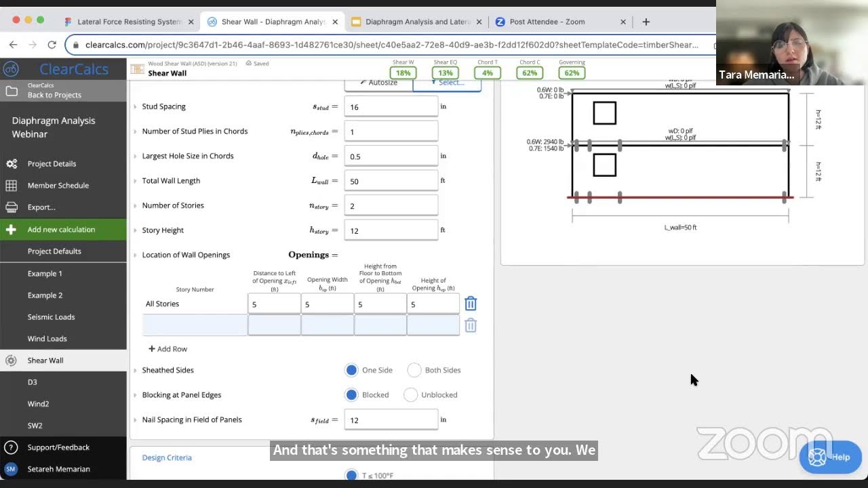This screenshot has height=488, width=868.
Task: Open a new browser tab
Action: (646, 22)
